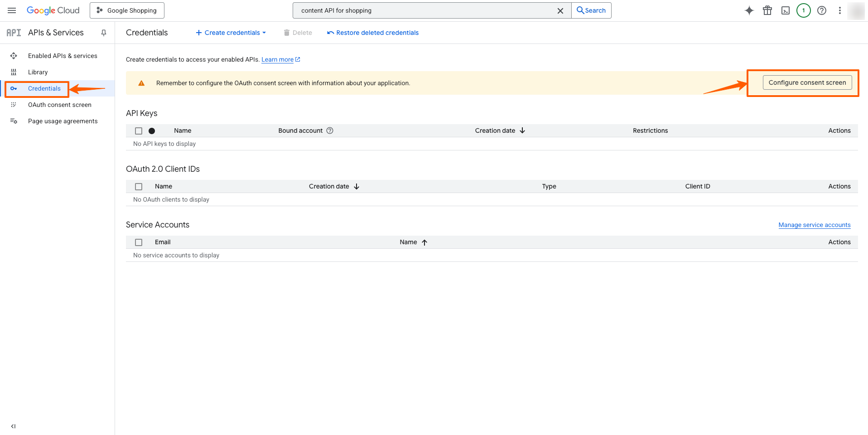
Task: Open Gemini AI sparkle assistant
Action: 749,10
